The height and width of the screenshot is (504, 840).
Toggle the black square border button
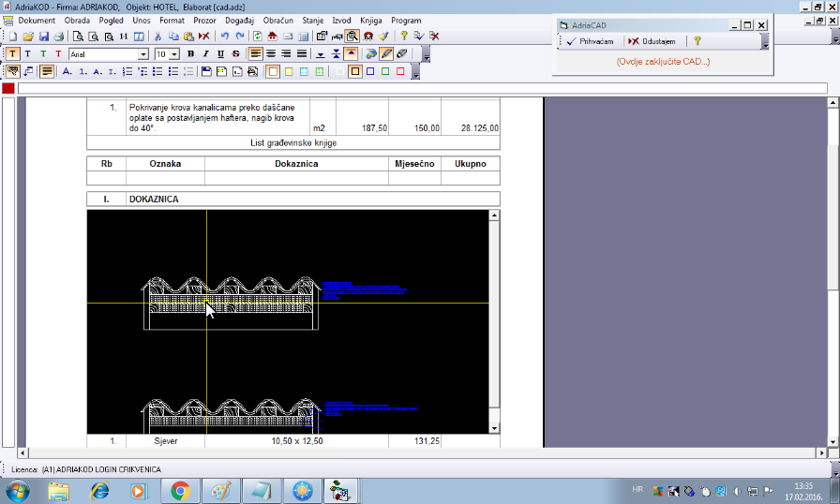pyautogui.click(x=355, y=72)
